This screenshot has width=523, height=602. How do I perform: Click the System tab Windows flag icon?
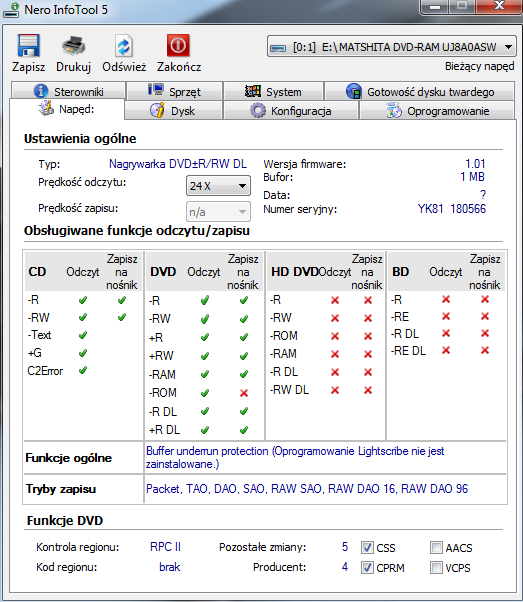[253, 91]
